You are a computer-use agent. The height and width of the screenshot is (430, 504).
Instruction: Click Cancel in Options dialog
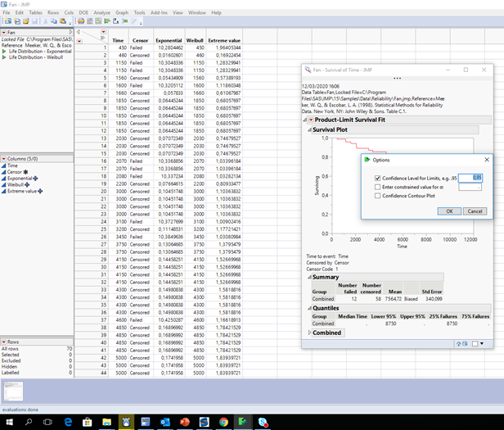475,211
